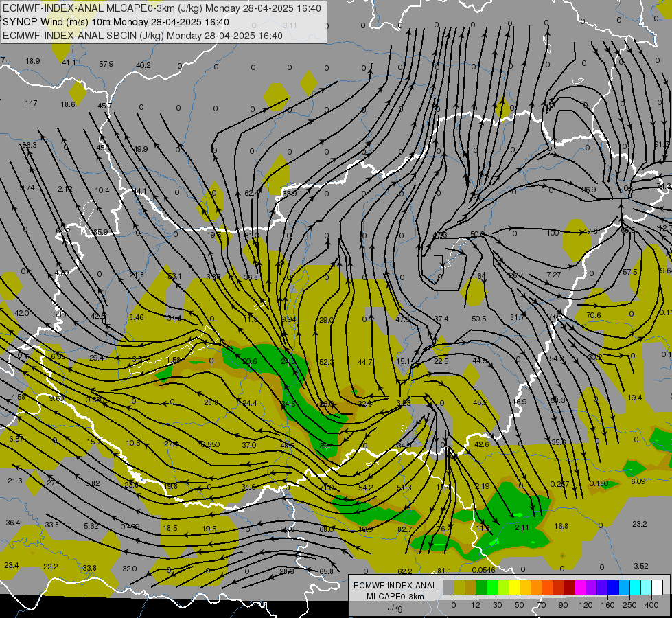Select the dark green legend swatch after 12
Viewport: 672px width, 618px height.
(481, 587)
